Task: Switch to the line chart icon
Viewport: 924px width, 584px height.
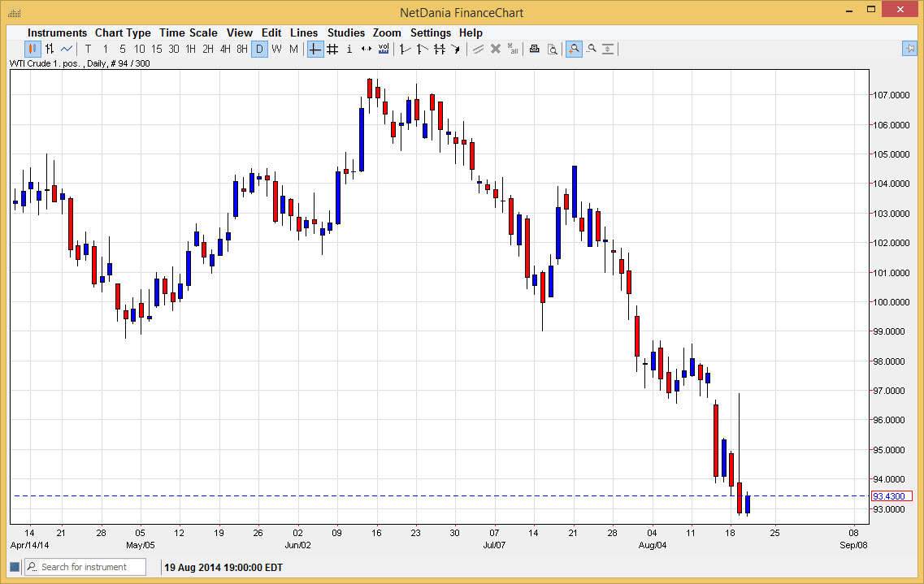Action: pos(66,49)
